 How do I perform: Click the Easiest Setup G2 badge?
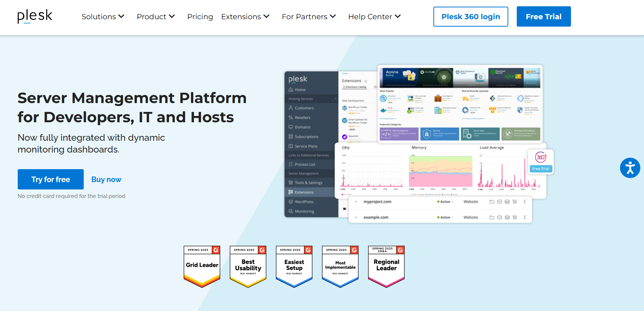coord(294,266)
